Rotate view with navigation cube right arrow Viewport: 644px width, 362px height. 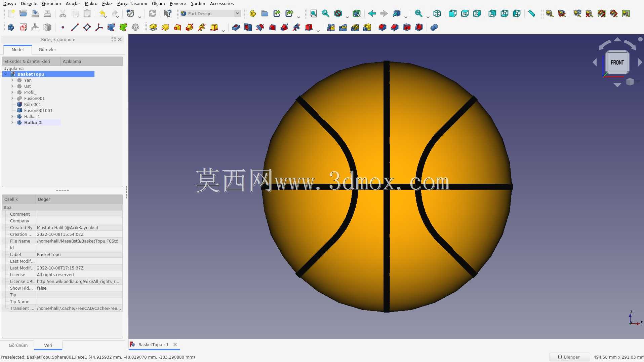point(640,62)
